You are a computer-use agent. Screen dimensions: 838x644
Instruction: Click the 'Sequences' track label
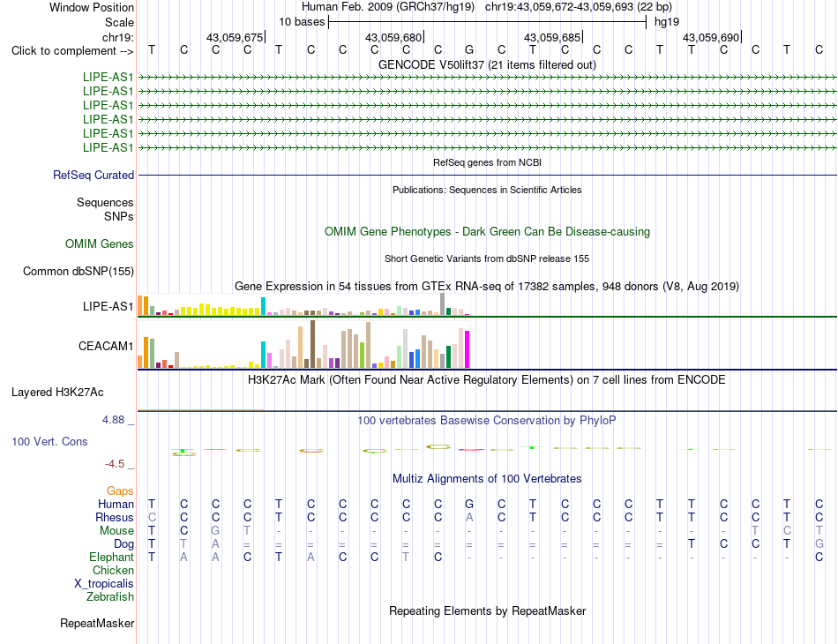[x=105, y=203]
